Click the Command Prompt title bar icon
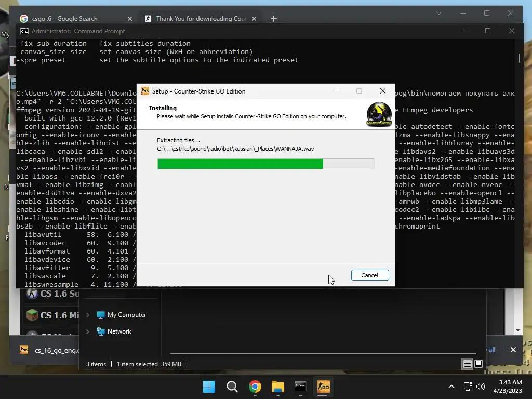 [24, 31]
